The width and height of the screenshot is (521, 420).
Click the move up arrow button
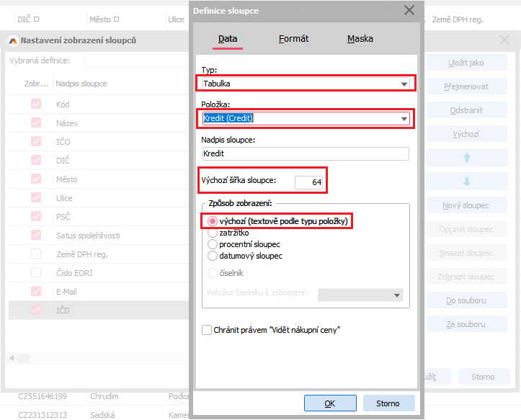[466, 158]
